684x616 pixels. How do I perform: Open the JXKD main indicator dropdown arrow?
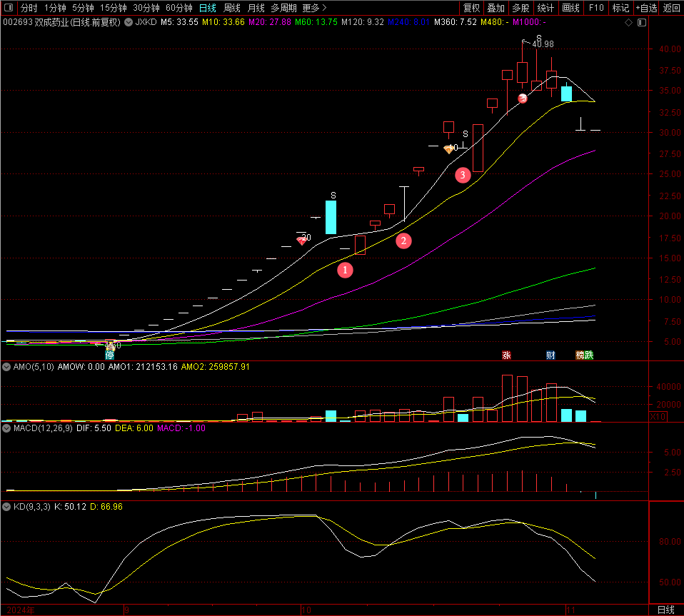point(129,23)
